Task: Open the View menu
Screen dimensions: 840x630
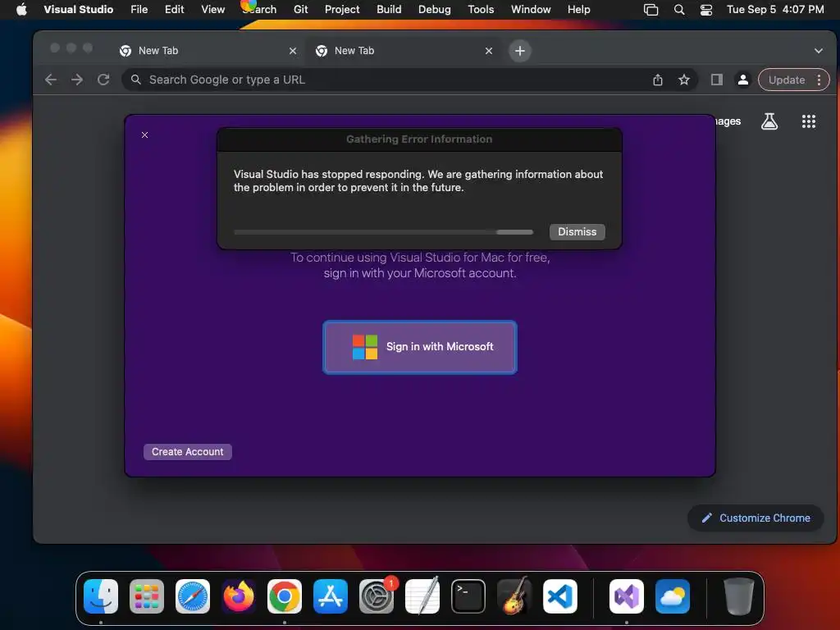Action: coord(212,9)
